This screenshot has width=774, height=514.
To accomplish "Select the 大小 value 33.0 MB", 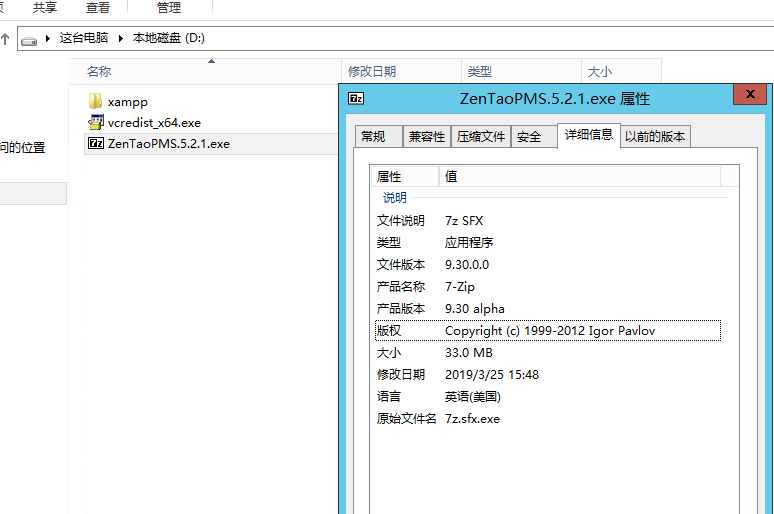I will tap(469, 353).
